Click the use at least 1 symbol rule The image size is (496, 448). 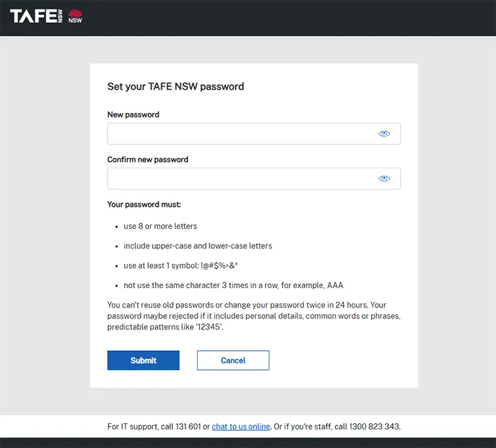pyautogui.click(x=180, y=266)
